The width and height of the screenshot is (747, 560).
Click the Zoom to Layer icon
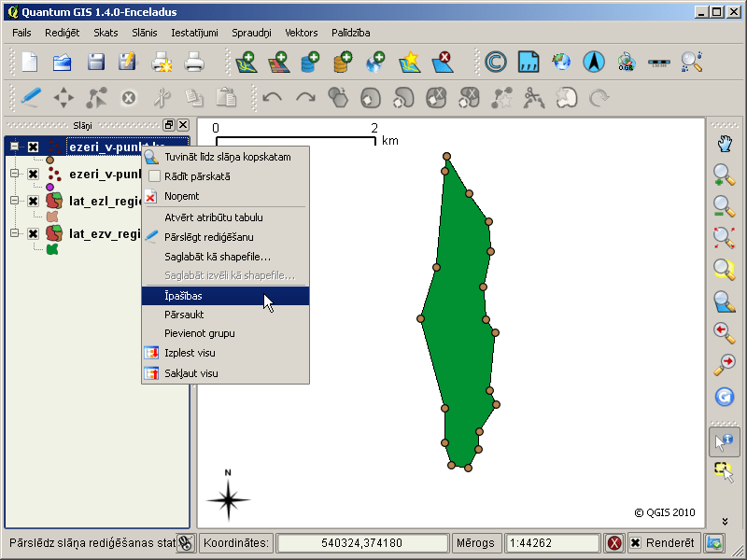[x=725, y=301]
